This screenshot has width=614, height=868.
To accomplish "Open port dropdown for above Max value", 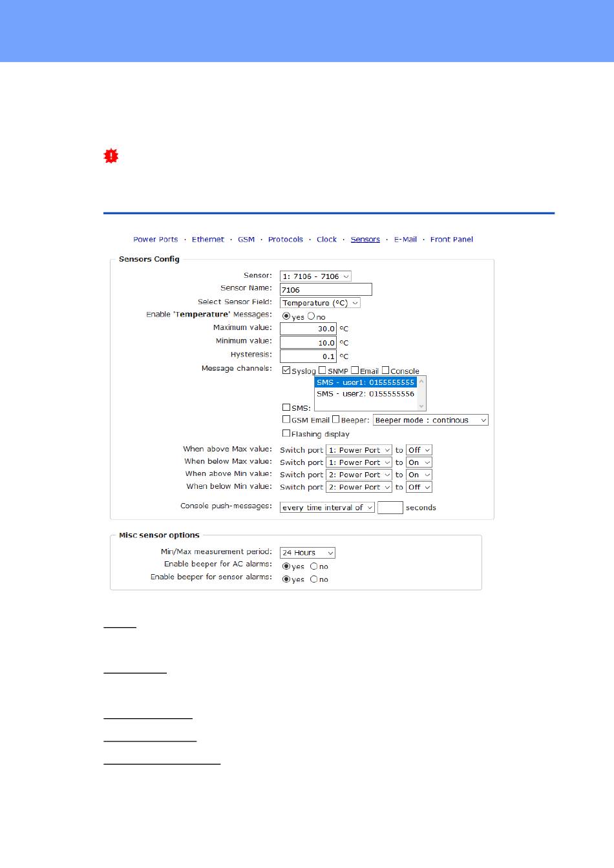I will tap(359, 450).
